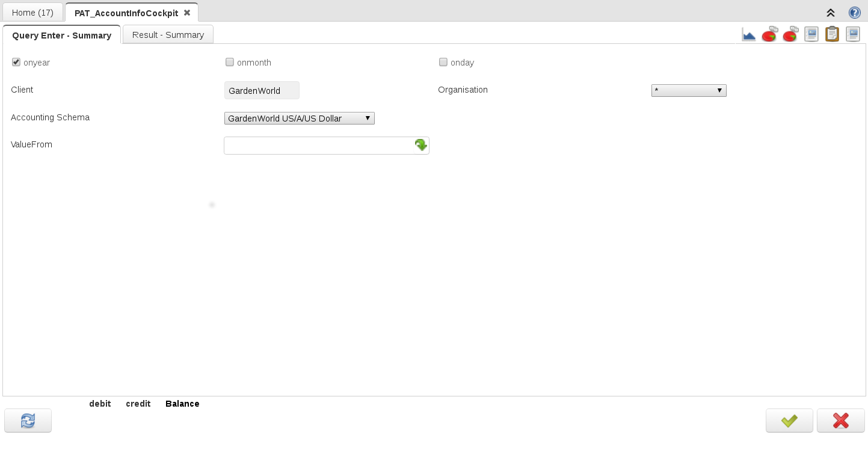Click the first red pie chart icon
Image resolution: width=868 pixels, height=456 pixels.
(769, 35)
